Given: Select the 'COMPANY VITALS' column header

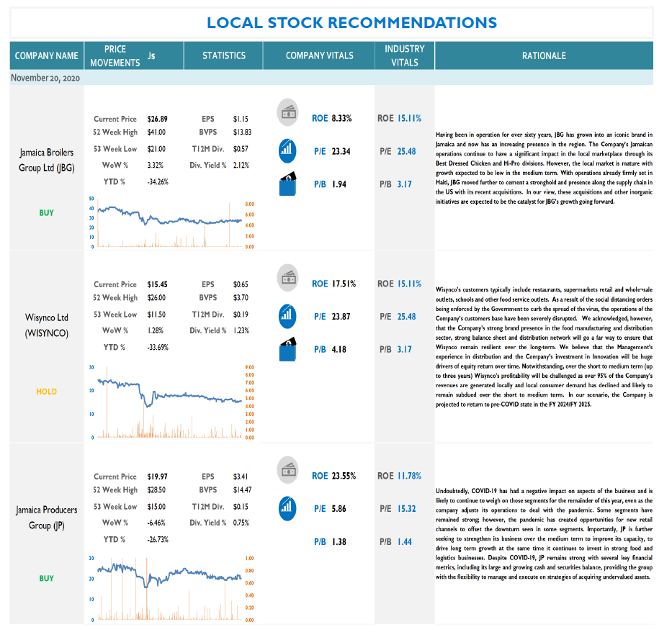Looking at the screenshot, I should pyautogui.click(x=319, y=55).
